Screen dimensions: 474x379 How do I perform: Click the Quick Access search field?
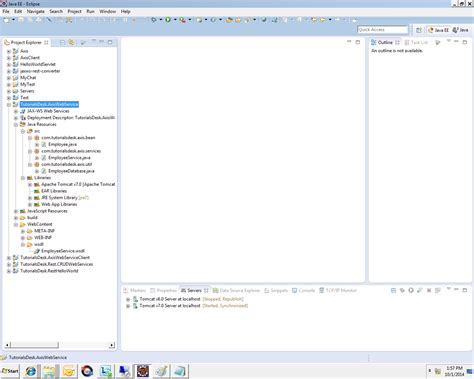point(383,30)
